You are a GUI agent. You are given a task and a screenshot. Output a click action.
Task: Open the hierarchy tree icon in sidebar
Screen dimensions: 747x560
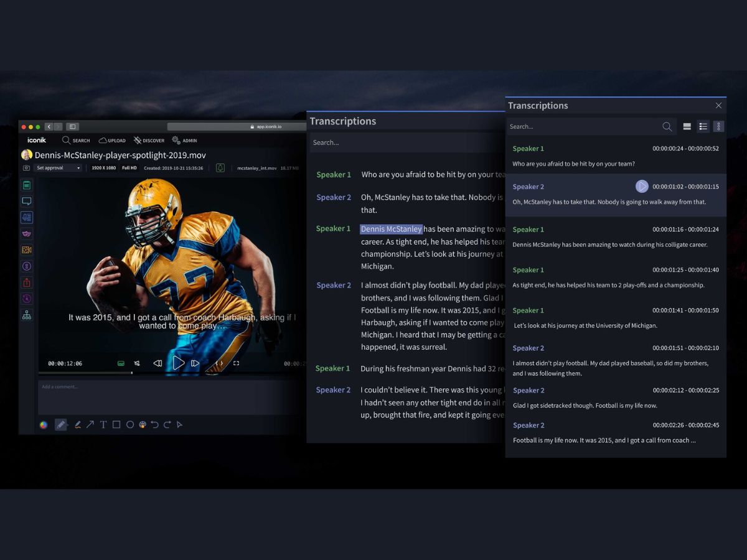[27, 315]
